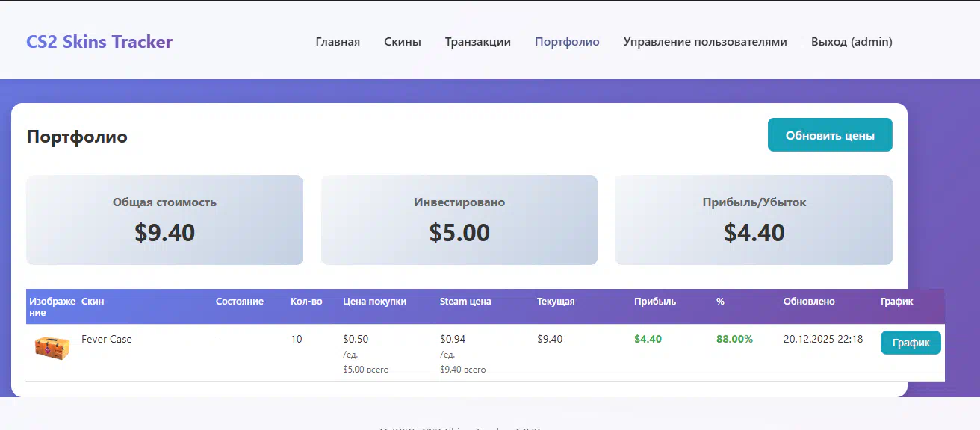The height and width of the screenshot is (430, 980).
Task: Click the Прибыль column header
Action: click(655, 302)
